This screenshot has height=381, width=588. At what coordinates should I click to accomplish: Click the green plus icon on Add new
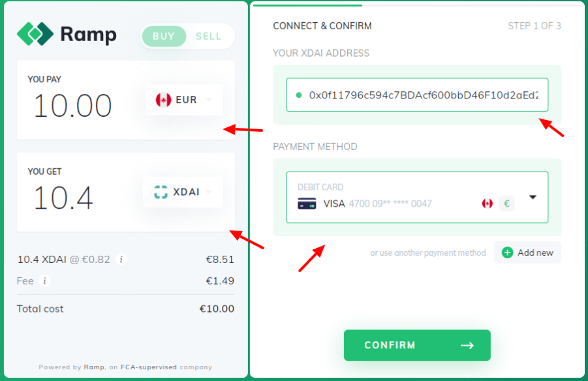[507, 252]
